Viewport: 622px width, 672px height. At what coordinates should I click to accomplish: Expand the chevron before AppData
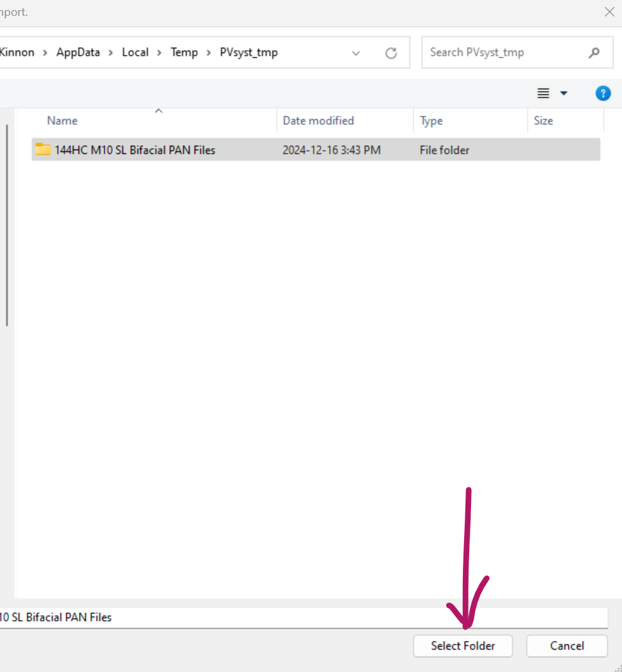pos(45,53)
